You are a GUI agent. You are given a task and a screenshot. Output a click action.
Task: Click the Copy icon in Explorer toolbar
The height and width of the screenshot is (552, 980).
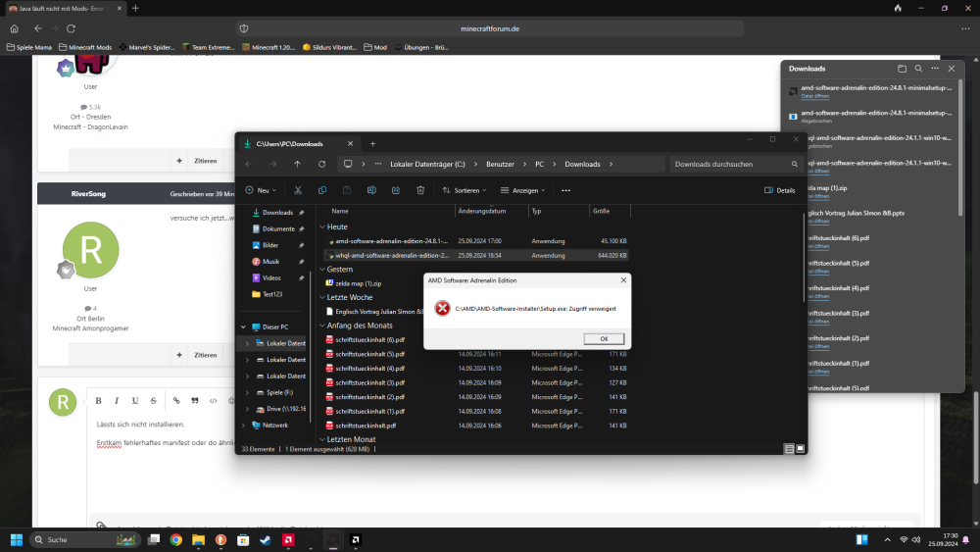(x=322, y=190)
